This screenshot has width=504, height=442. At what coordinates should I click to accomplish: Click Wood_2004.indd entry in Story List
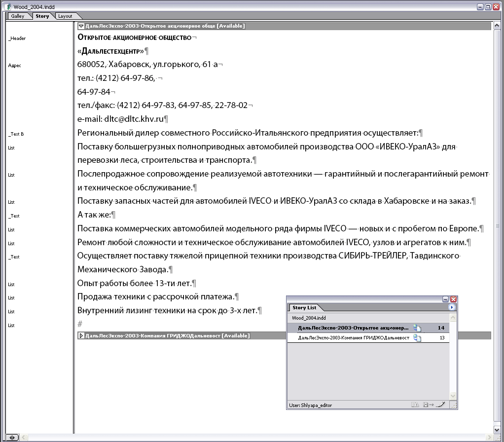[309, 318]
